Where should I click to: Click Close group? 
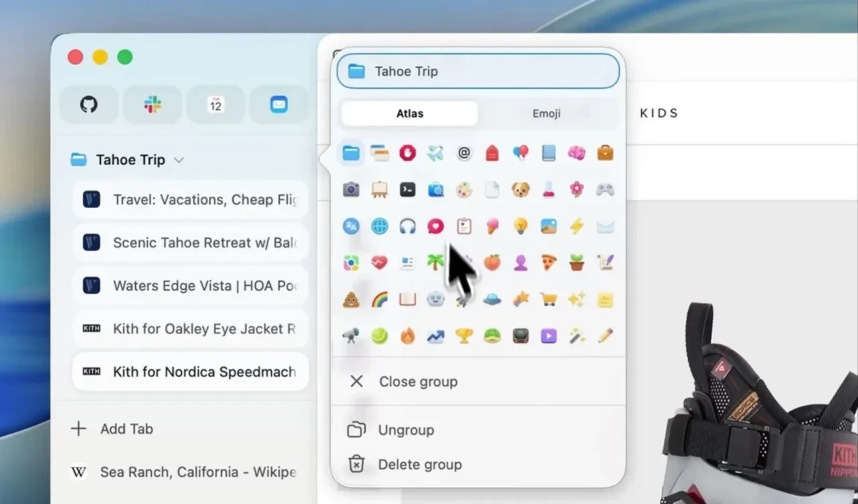pos(418,381)
